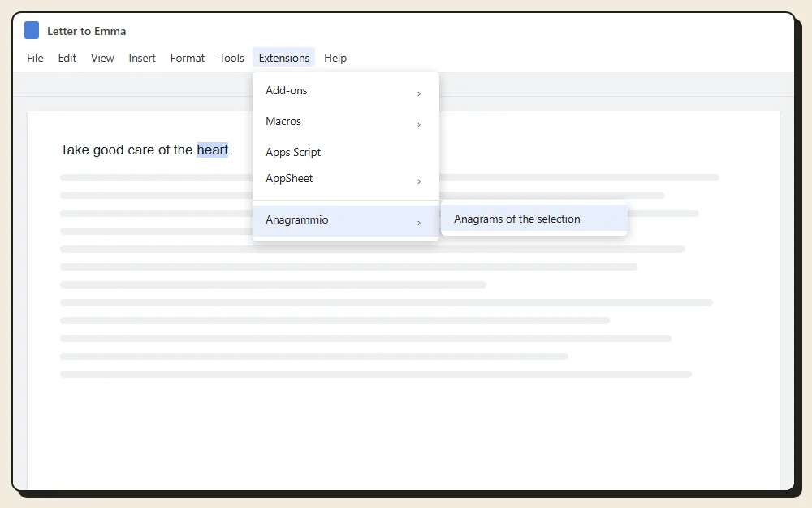The width and height of the screenshot is (812, 508).
Task: Expand the Anagrammio submenu arrow
Action: coord(419,223)
